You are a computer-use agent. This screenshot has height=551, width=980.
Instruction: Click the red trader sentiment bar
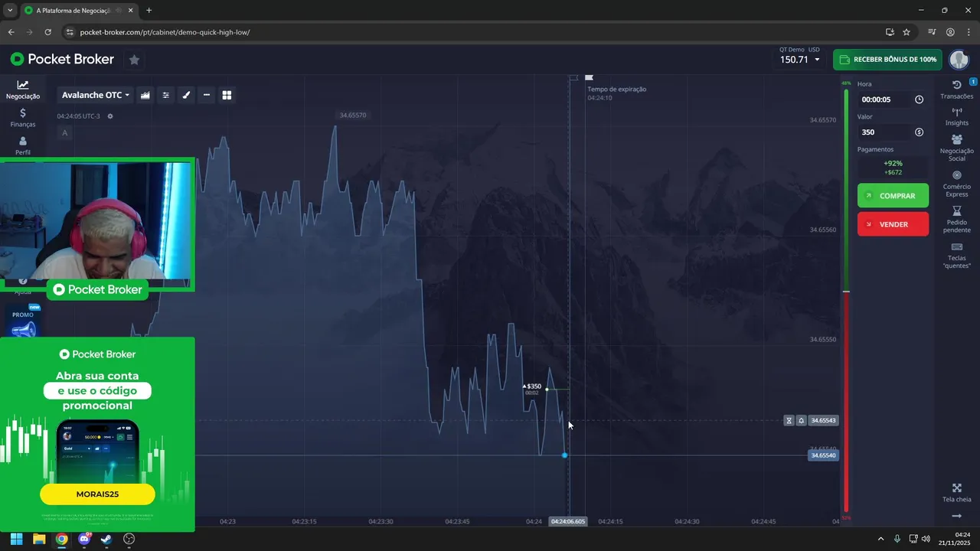point(846,403)
